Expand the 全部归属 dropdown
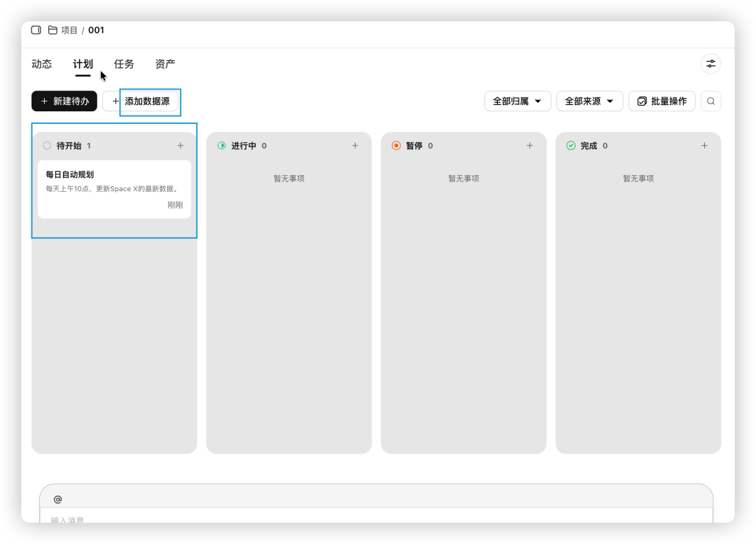 pyautogui.click(x=517, y=102)
